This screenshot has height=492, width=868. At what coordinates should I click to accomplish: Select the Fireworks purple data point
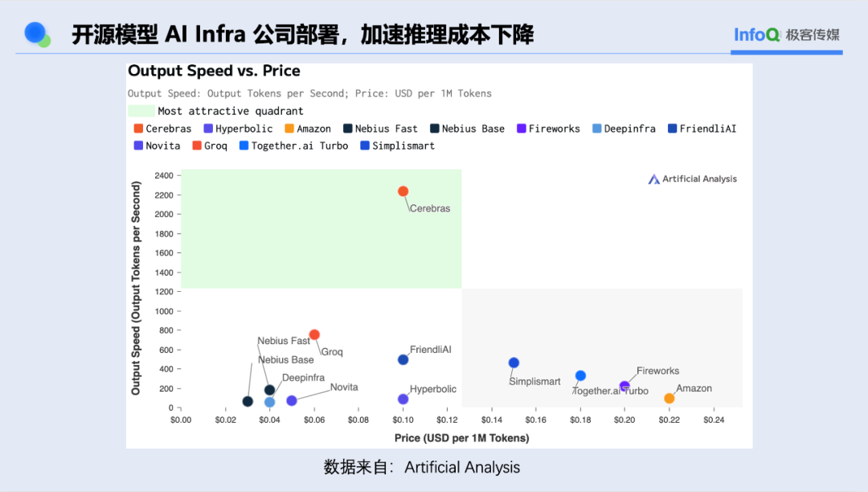(x=624, y=385)
